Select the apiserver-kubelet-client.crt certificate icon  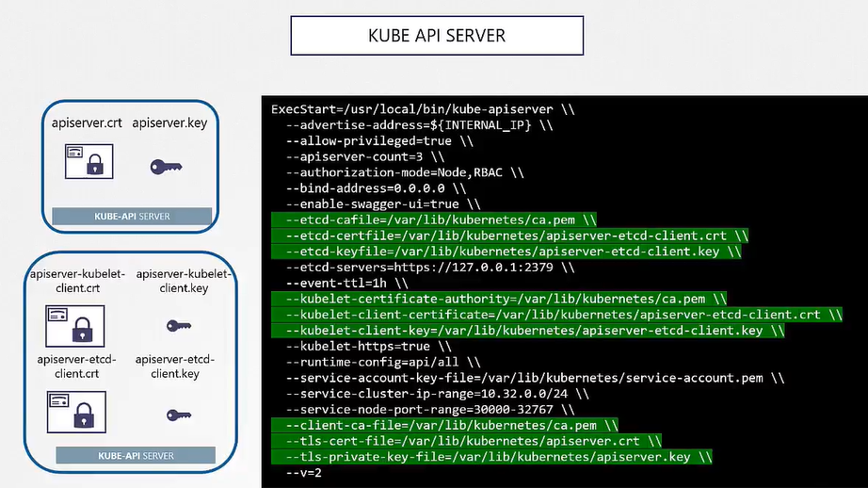coord(73,324)
